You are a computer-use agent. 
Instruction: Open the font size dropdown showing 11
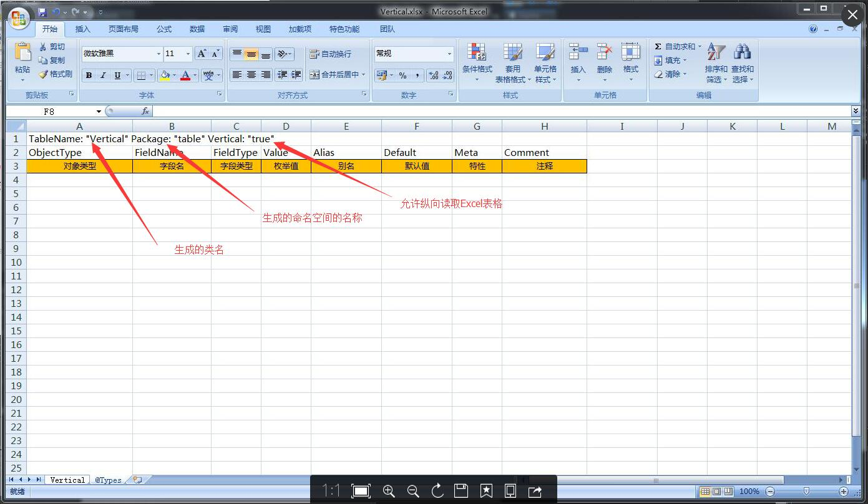point(188,54)
